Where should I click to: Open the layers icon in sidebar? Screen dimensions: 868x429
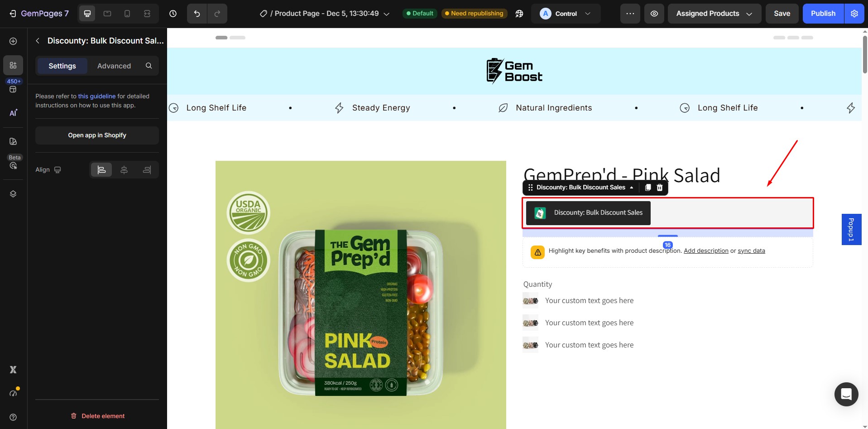point(13,194)
